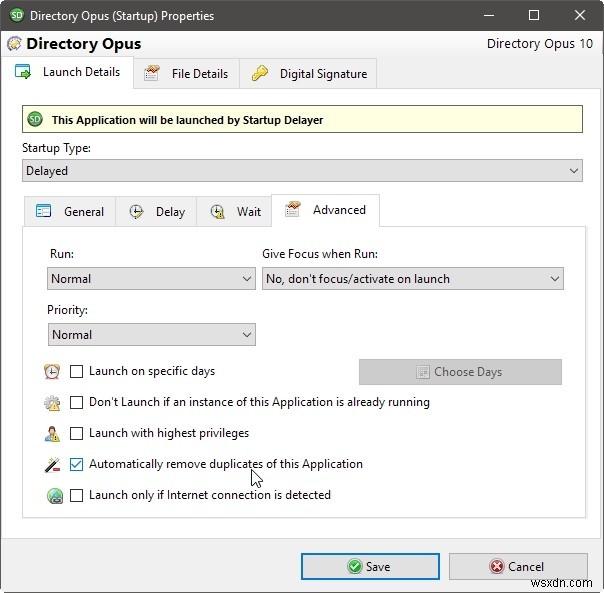
Task: Open the Startup Type dropdown showing Delayed
Action: tap(302, 171)
